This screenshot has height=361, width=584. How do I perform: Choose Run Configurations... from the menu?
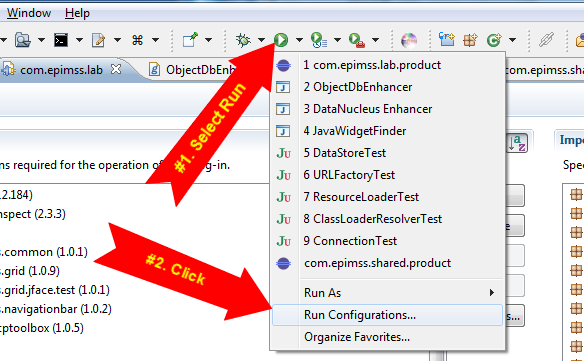point(387,315)
